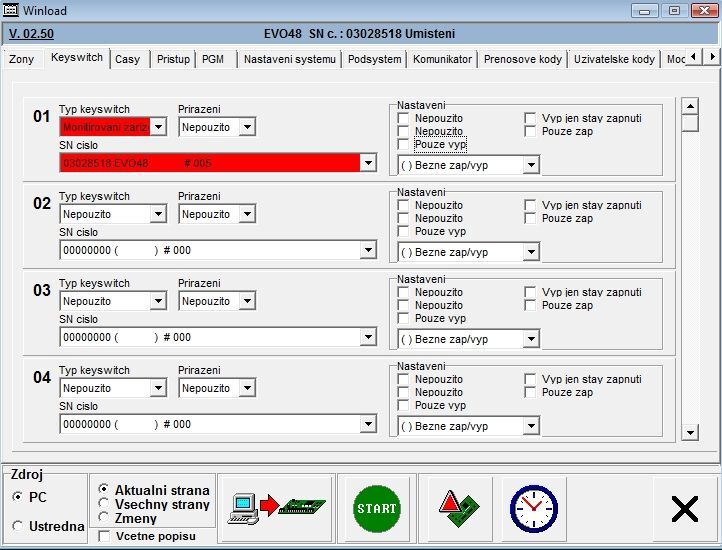The width and height of the screenshot is (722, 550).
Task: Click the scroll up arrow of keyswitch list
Action: (x=690, y=106)
